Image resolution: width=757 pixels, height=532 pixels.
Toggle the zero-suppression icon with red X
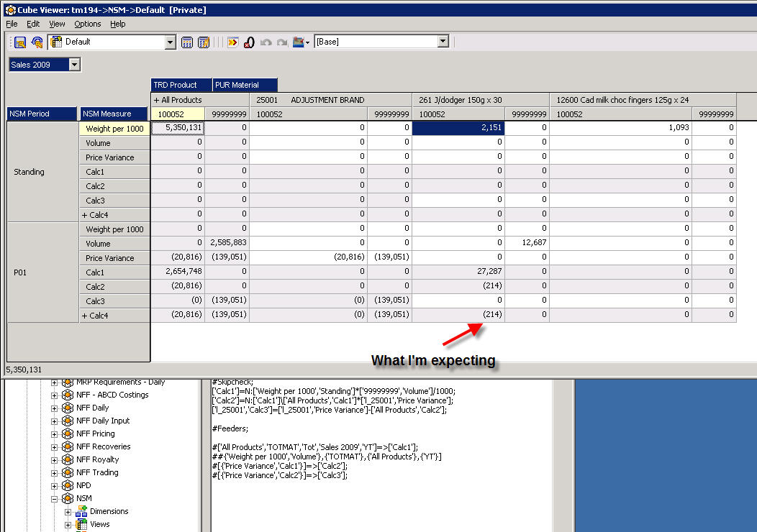[249, 42]
